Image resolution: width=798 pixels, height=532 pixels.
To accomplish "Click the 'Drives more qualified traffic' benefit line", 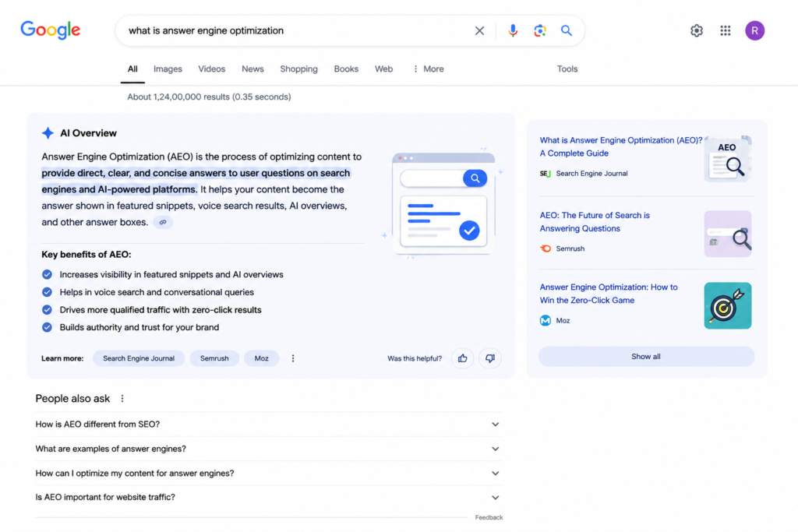I will [x=161, y=310].
